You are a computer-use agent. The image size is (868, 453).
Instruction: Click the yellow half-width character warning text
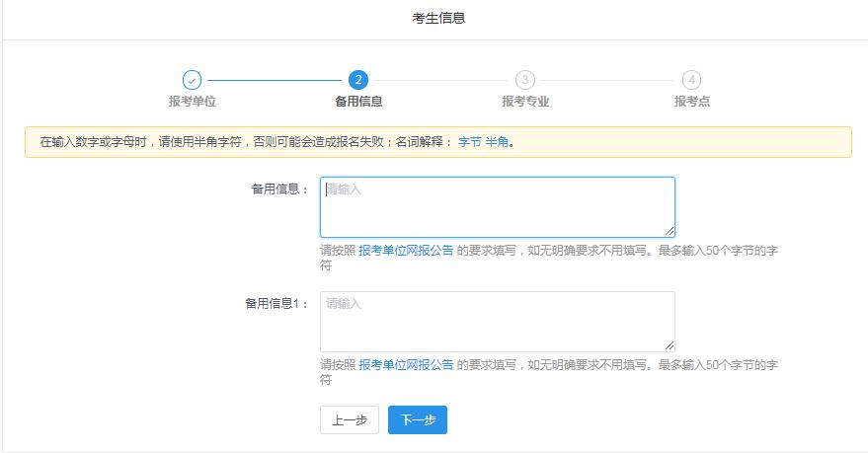(277, 142)
